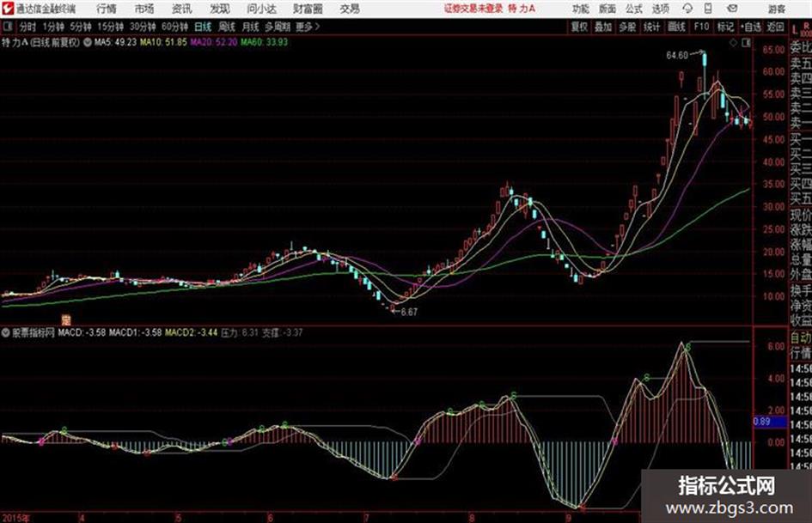Switch to 15分钟 period
Screen dimensions: 812x523
(x=110, y=27)
